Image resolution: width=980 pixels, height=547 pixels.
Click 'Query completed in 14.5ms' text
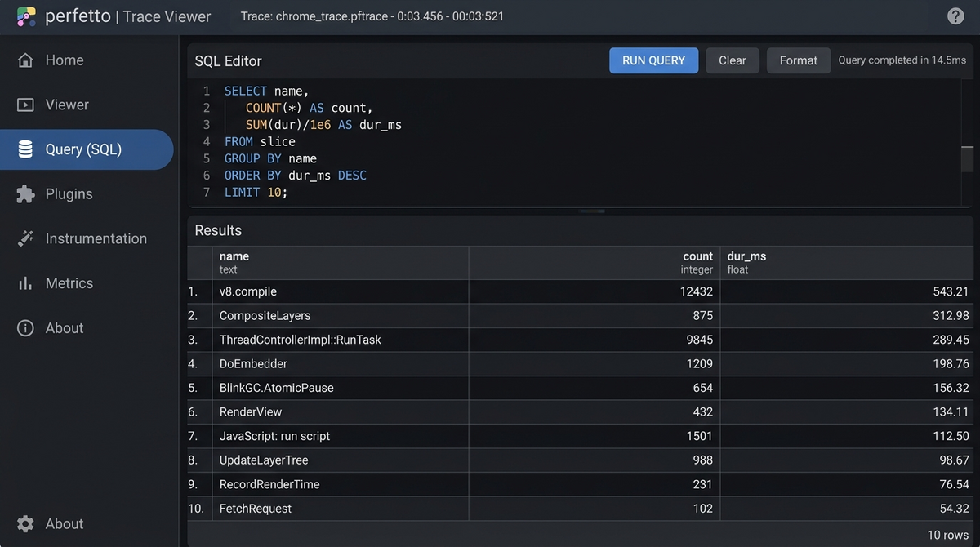(x=902, y=60)
